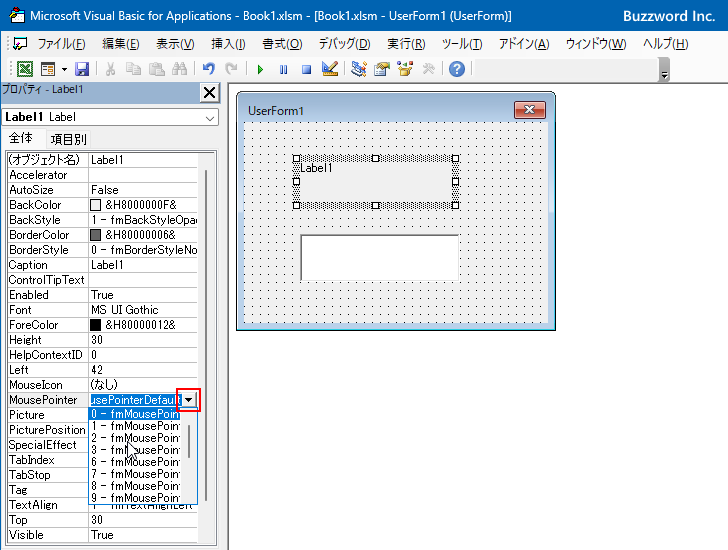This screenshot has height=550, width=728.
Task: Click the BorderColor gray swatch
Action: (x=95, y=235)
